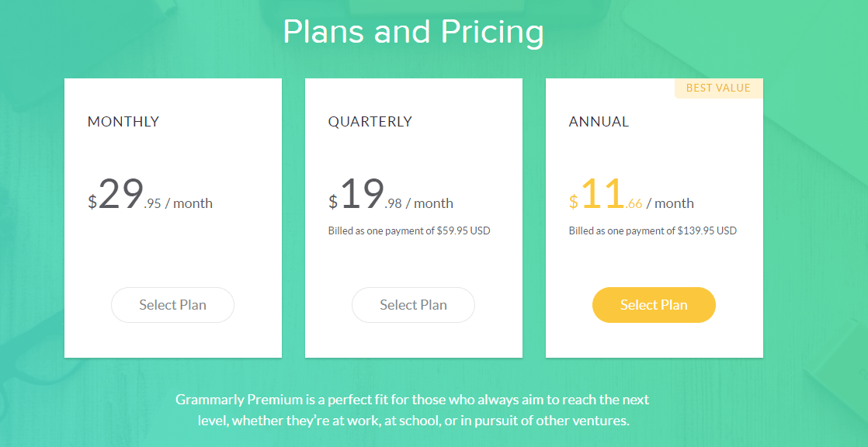This screenshot has height=447, width=868.
Task: Click the large yellow 11 number
Action: (602, 194)
